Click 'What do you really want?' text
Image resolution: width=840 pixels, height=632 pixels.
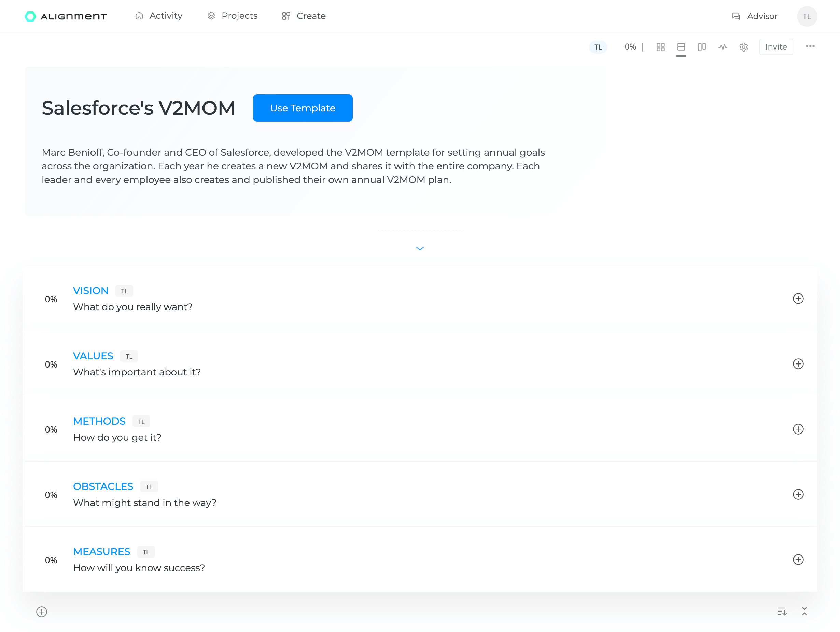(132, 307)
